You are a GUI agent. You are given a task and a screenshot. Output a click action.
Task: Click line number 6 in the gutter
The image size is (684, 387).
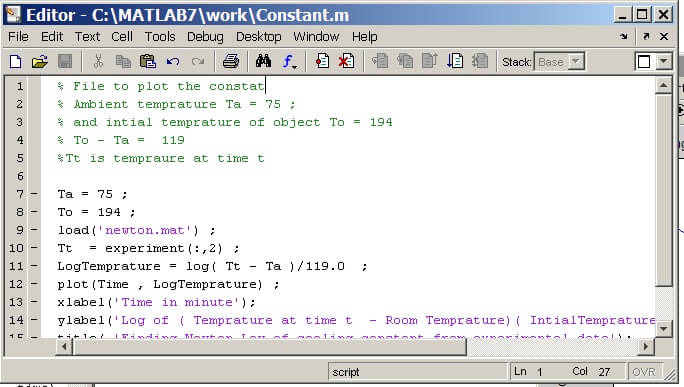pyautogui.click(x=20, y=176)
